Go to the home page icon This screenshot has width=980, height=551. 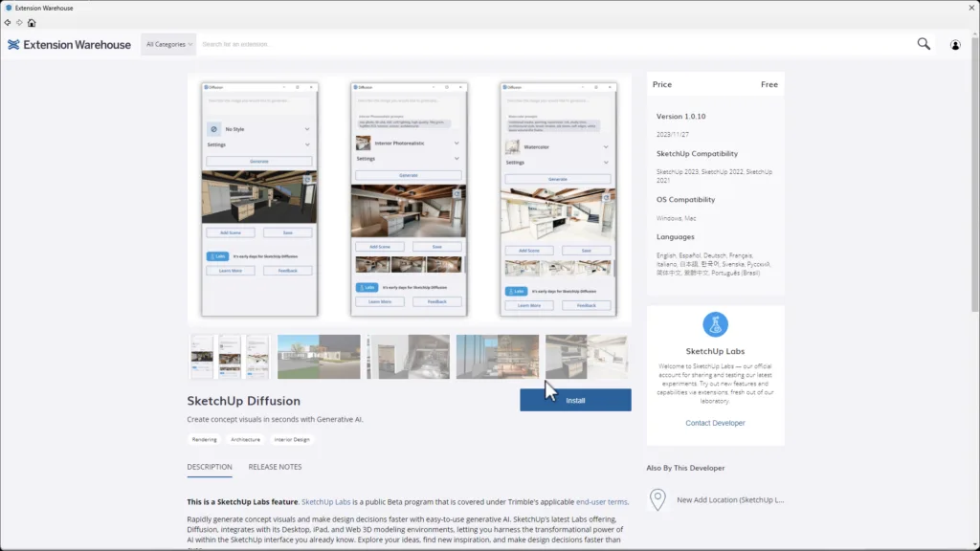click(32, 22)
